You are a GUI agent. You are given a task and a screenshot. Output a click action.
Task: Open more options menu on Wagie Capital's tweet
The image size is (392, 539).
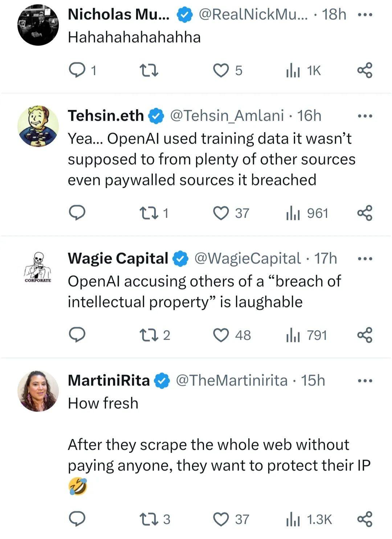tap(365, 259)
